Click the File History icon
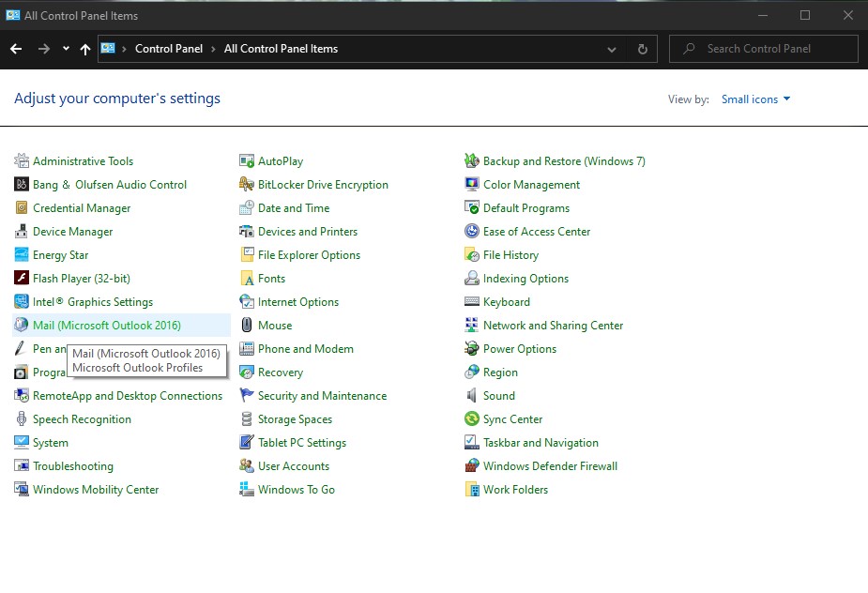Image resolution: width=868 pixels, height=593 pixels. pos(472,254)
